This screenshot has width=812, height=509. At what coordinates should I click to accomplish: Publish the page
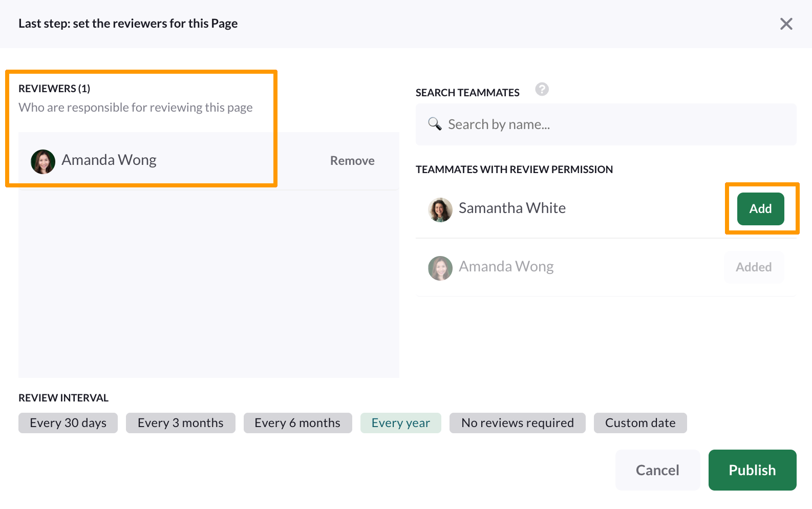(x=752, y=470)
